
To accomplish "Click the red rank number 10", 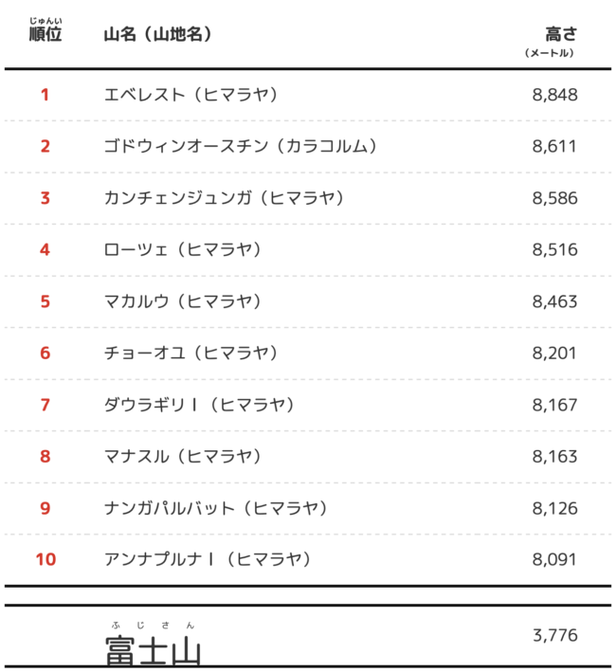I will coord(45,559).
